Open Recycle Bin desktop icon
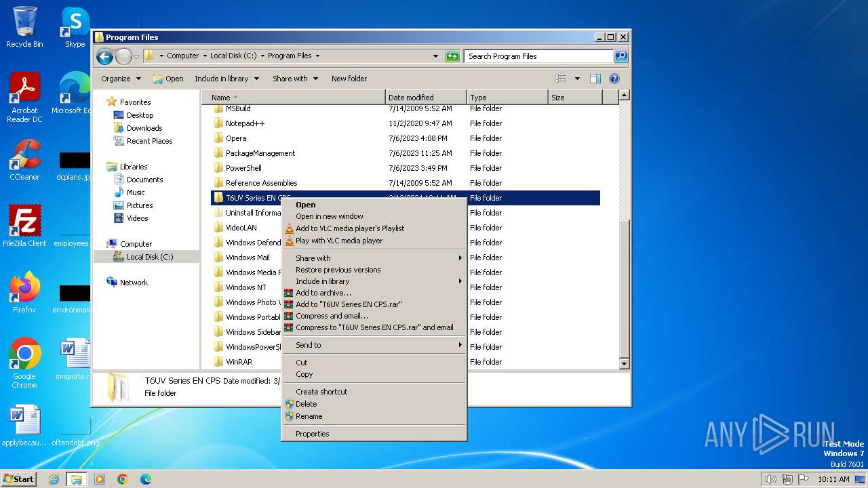Image resolution: width=868 pixels, height=488 pixels. coord(24,27)
